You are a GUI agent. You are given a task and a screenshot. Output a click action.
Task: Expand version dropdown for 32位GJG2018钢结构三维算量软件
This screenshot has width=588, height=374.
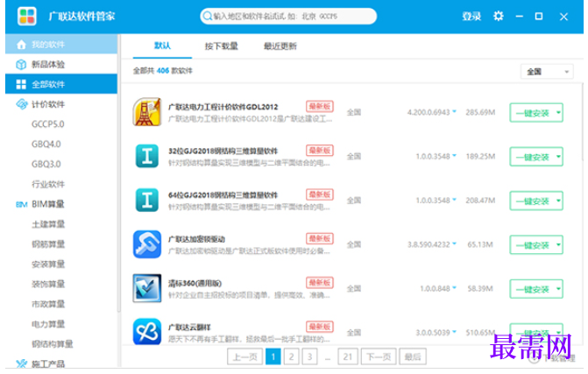[455, 156]
